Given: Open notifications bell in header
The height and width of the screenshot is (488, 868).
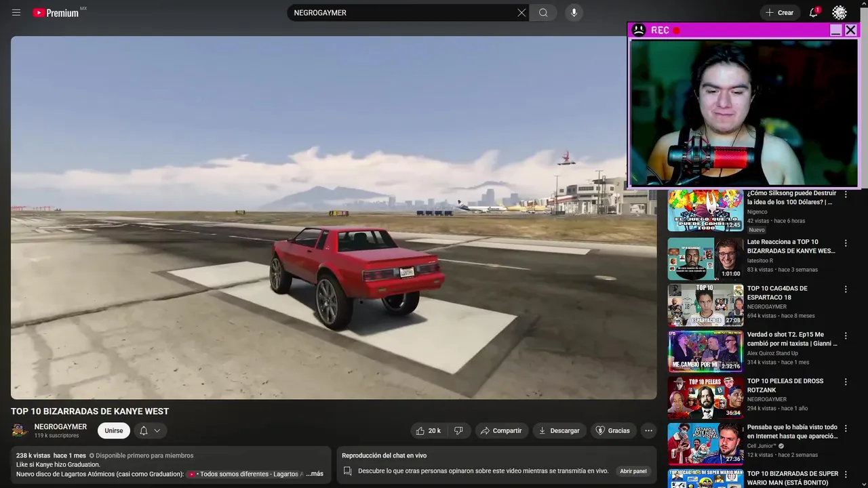Looking at the screenshot, I should tap(814, 13).
